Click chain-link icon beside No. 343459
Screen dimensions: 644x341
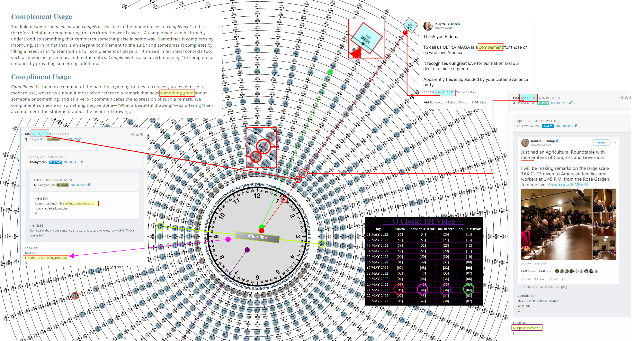79,139
